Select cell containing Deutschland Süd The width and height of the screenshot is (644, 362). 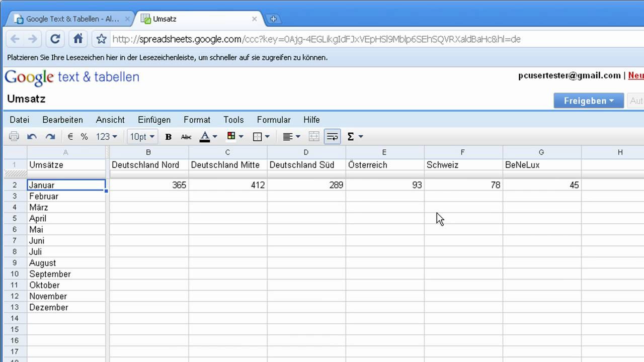306,165
